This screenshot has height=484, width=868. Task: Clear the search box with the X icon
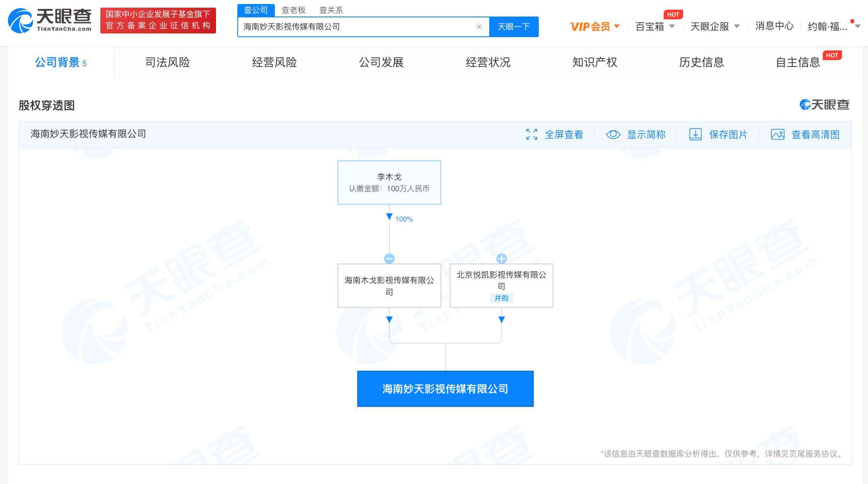click(x=479, y=27)
